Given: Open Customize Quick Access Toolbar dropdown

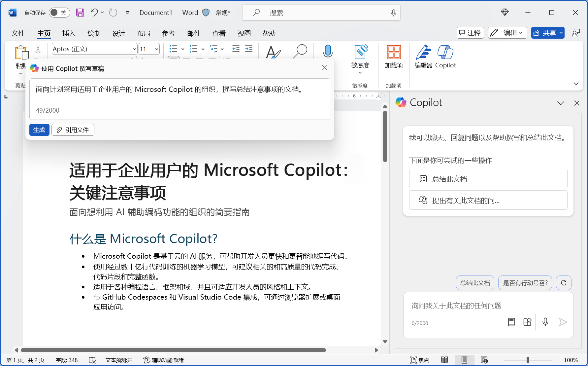Looking at the screenshot, I should tap(127, 13).
